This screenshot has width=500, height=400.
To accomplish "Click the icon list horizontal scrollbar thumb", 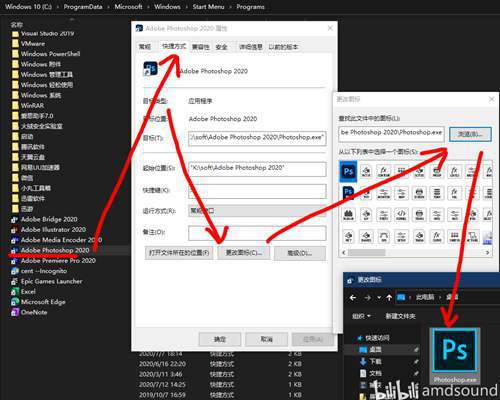I will 367,253.
